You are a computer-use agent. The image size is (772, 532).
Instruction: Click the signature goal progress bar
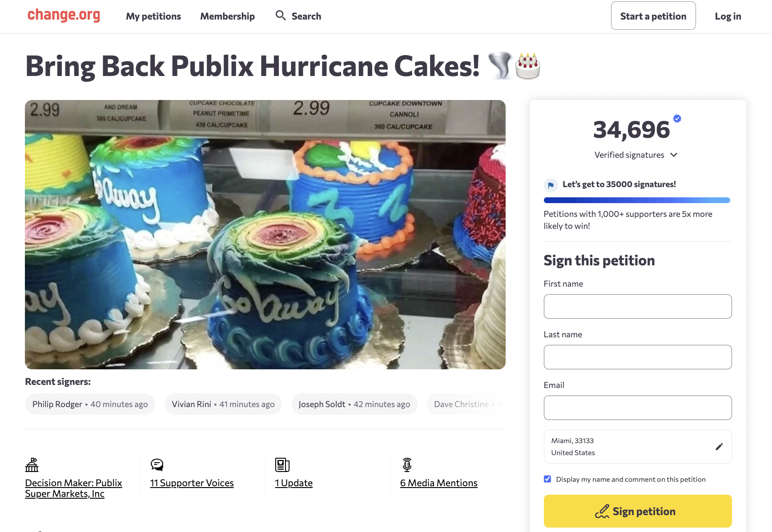point(637,200)
